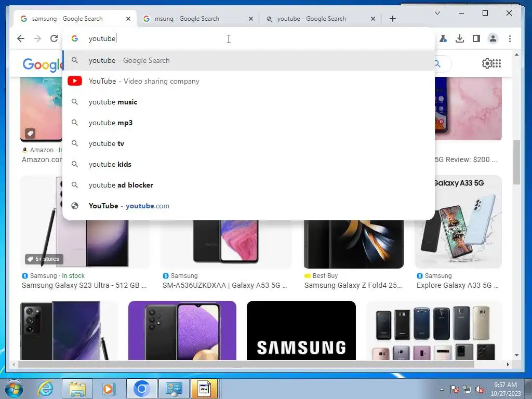This screenshot has height=399, width=532.
Task: Open Google quick settings gear
Action: (x=487, y=63)
